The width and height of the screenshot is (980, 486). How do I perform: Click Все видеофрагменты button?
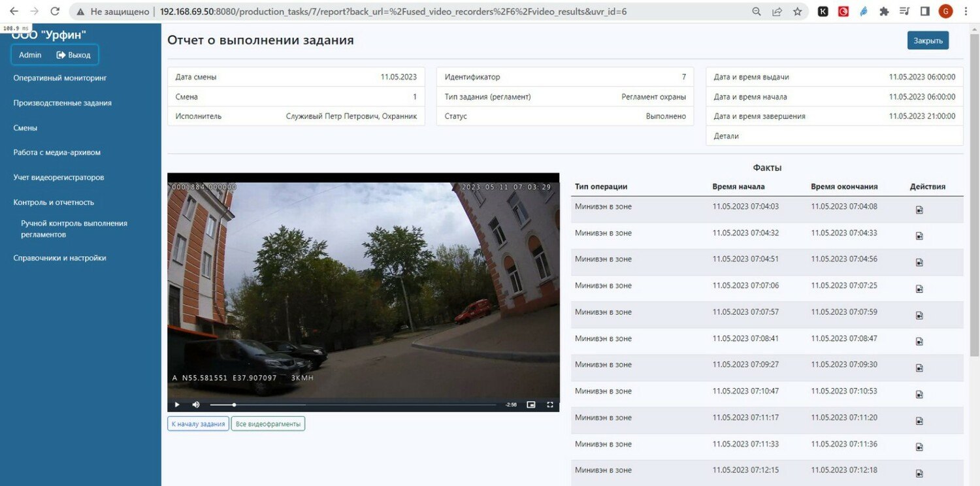[268, 424]
